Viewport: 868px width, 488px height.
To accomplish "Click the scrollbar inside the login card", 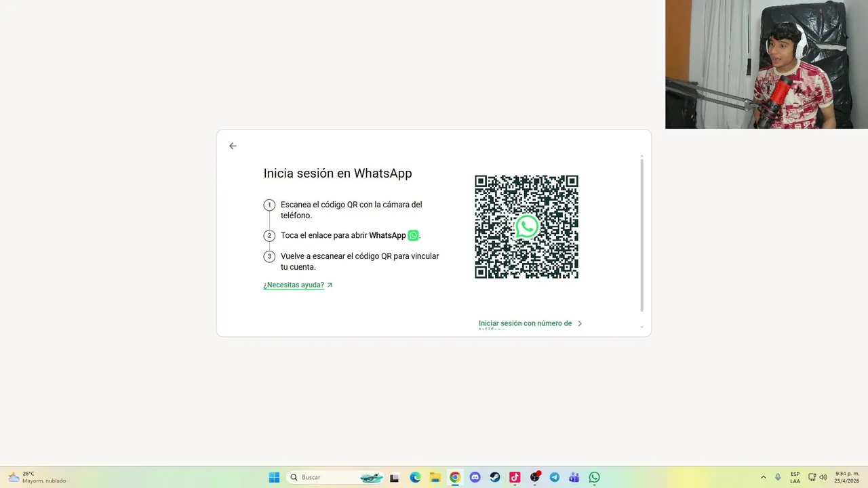I will (642, 234).
